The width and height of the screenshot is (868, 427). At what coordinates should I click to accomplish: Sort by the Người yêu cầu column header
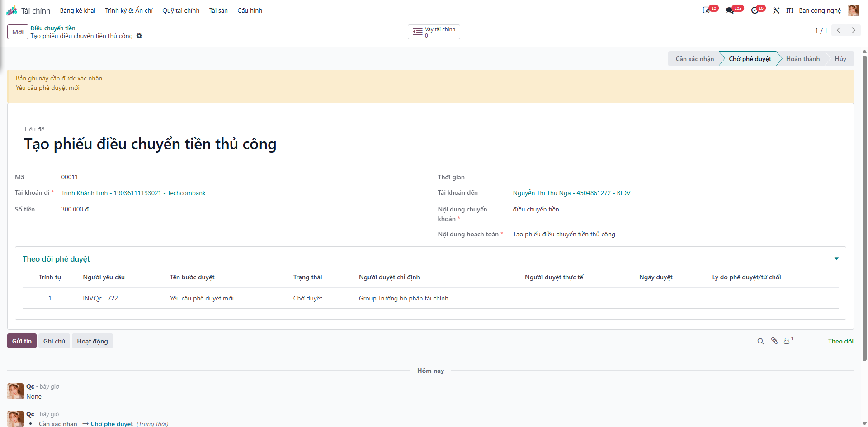104,277
